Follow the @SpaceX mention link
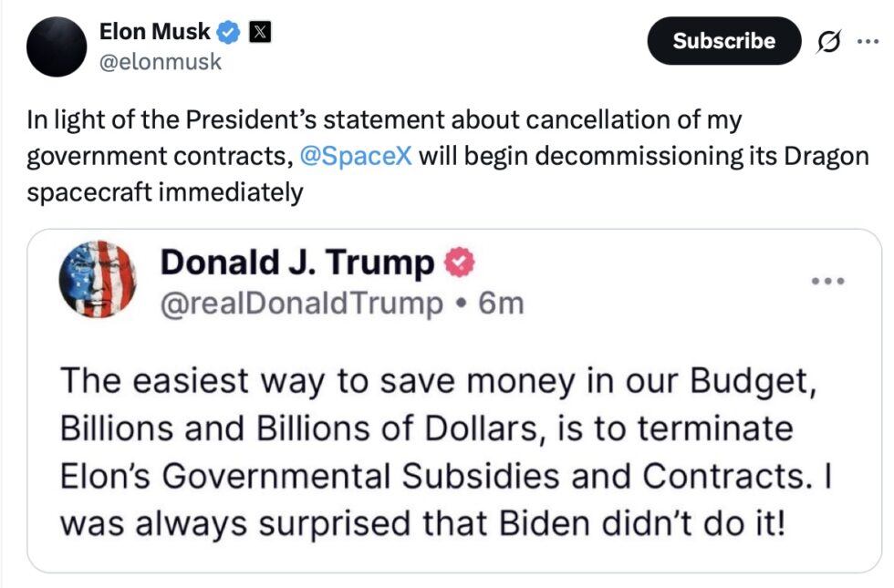This screenshot has width=894, height=588. [356, 156]
